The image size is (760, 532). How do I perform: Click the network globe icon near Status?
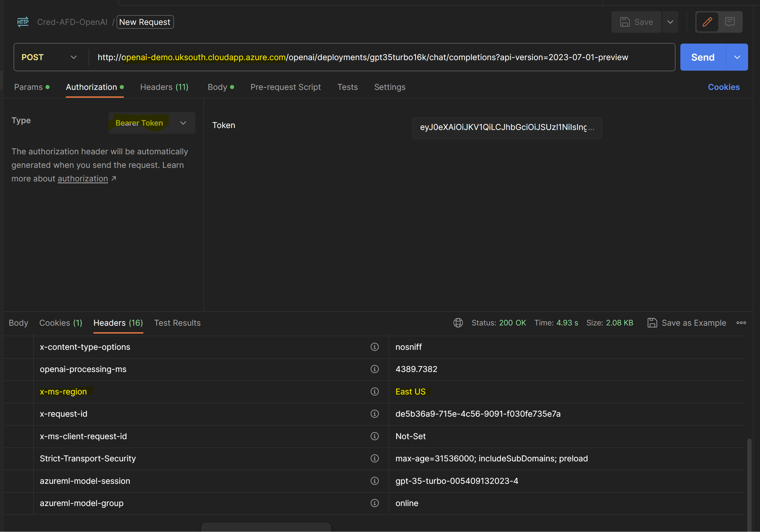coord(458,322)
